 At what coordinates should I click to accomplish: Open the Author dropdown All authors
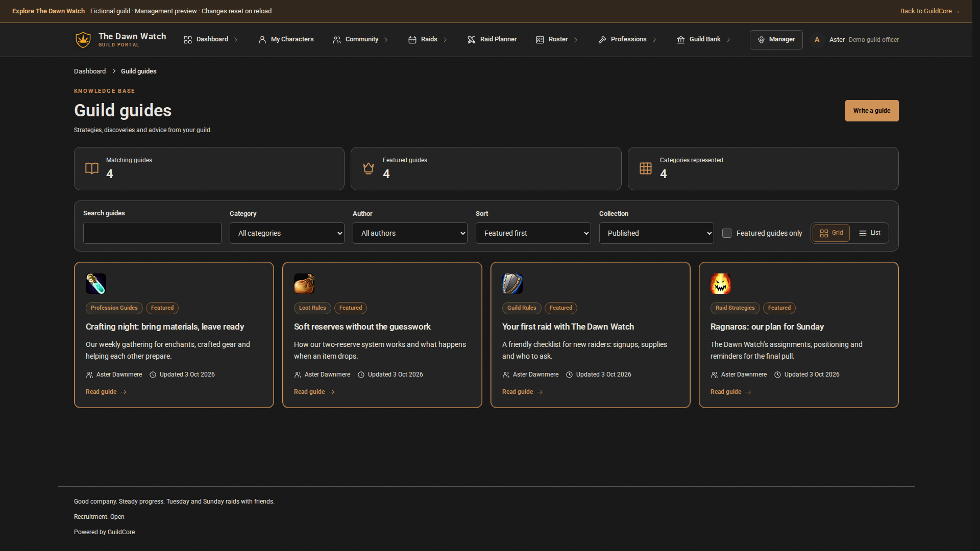(x=410, y=233)
